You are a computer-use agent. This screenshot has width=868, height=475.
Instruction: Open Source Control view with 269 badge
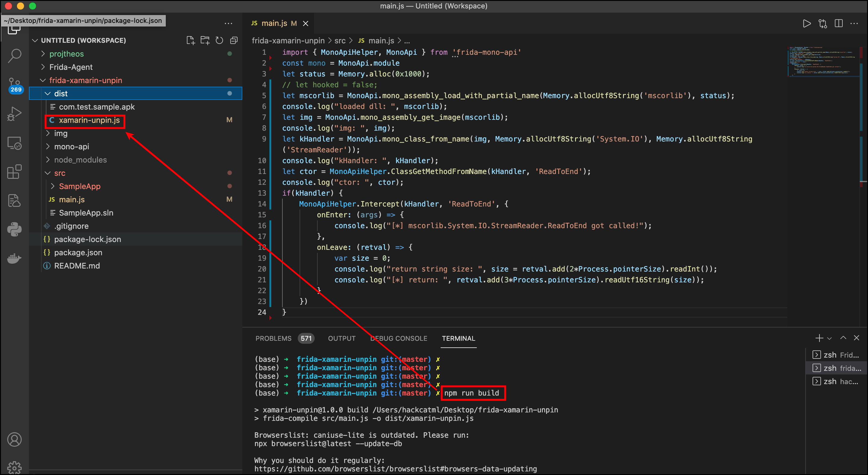pos(14,85)
